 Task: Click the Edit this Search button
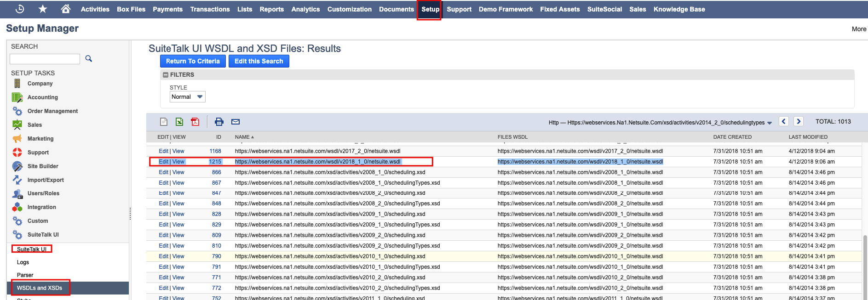tap(259, 61)
